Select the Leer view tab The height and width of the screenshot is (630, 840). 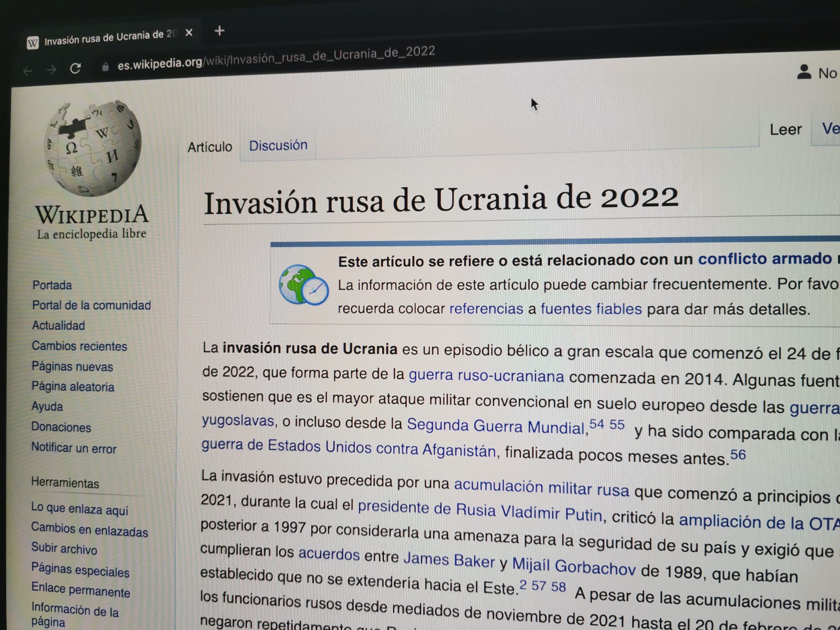pyautogui.click(x=785, y=130)
